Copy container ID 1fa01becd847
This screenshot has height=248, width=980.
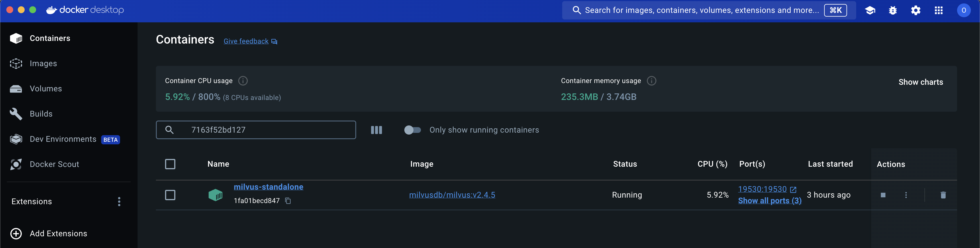288,201
